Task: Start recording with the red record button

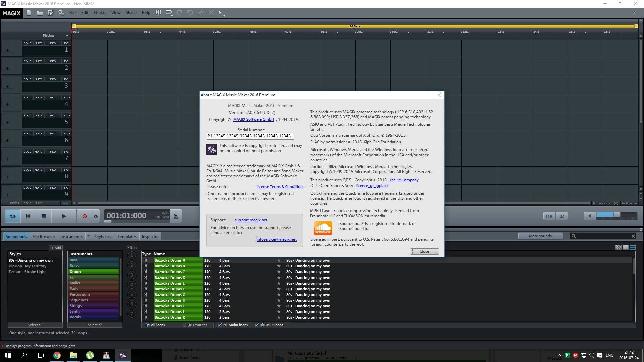Action: [85, 216]
